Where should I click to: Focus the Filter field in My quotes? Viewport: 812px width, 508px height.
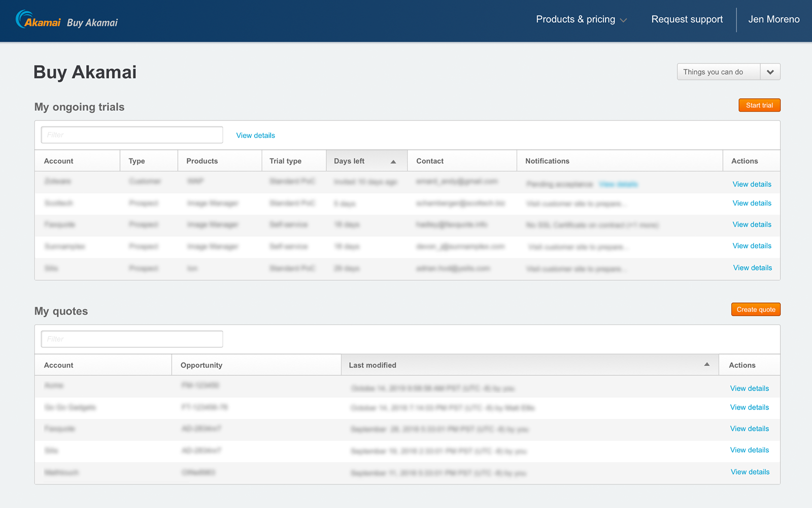coord(132,339)
